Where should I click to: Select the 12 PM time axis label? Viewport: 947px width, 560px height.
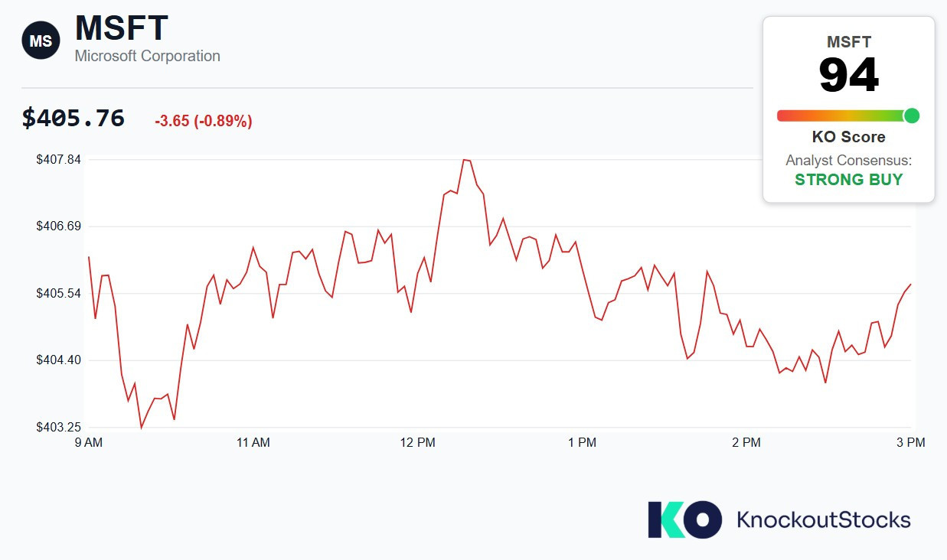pos(417,442)
